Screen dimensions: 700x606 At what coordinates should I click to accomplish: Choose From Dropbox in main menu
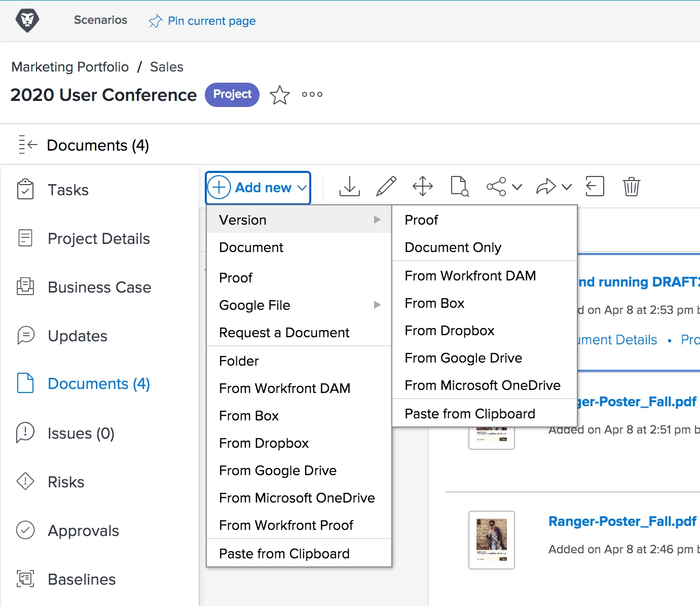(x=299, y=443)
